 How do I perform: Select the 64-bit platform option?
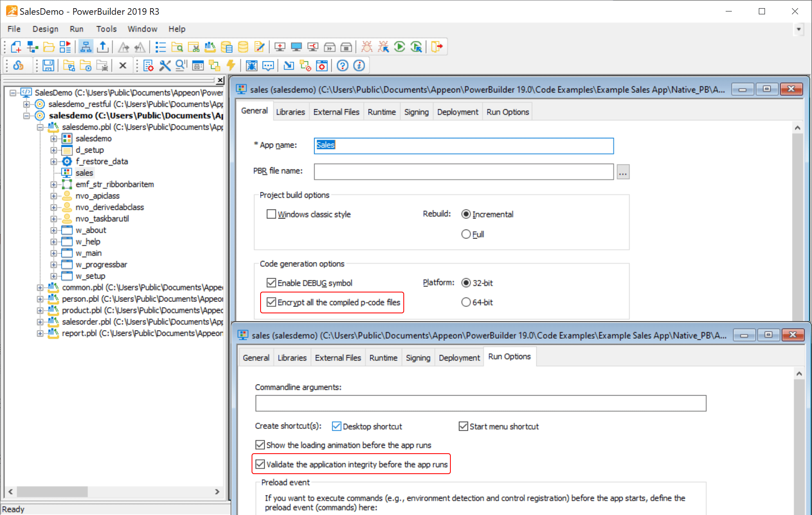pyautogui.click(x=466, y=302)
